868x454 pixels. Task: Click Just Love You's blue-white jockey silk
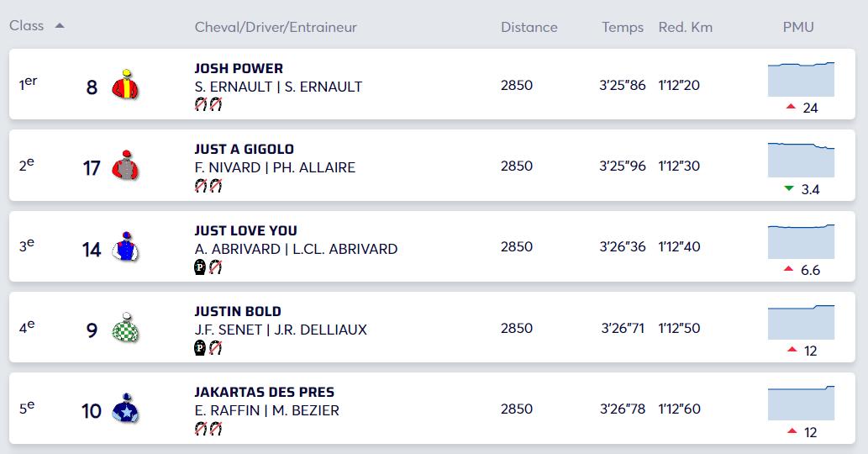pyautogui.click(x=125, y=247)
